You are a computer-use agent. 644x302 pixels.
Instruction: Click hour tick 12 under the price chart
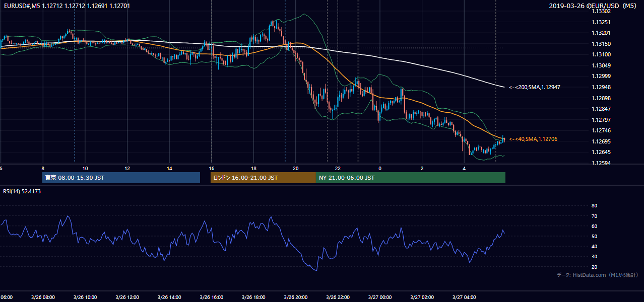point(127,168)
